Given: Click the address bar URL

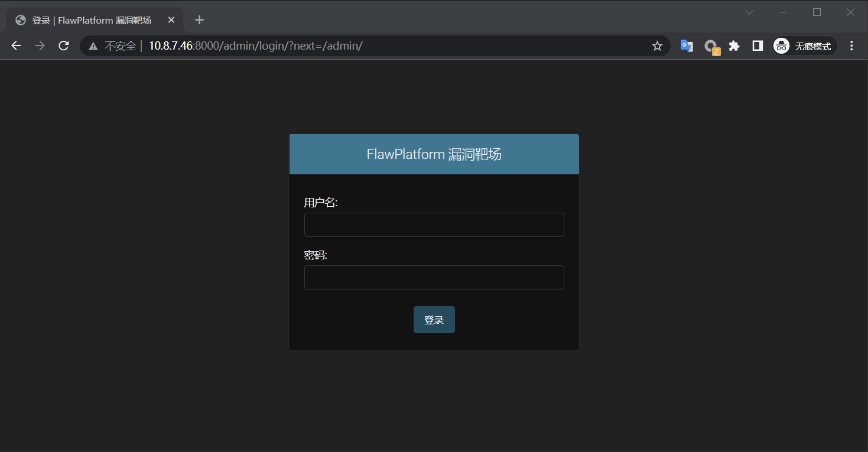Looking at the screenshot, I should [255, 46].
